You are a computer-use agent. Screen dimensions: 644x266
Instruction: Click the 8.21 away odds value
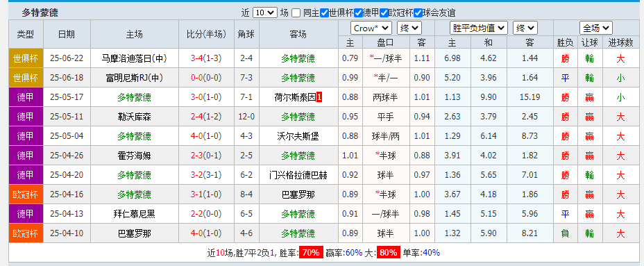pyautogui.click(x=529, y=233)
